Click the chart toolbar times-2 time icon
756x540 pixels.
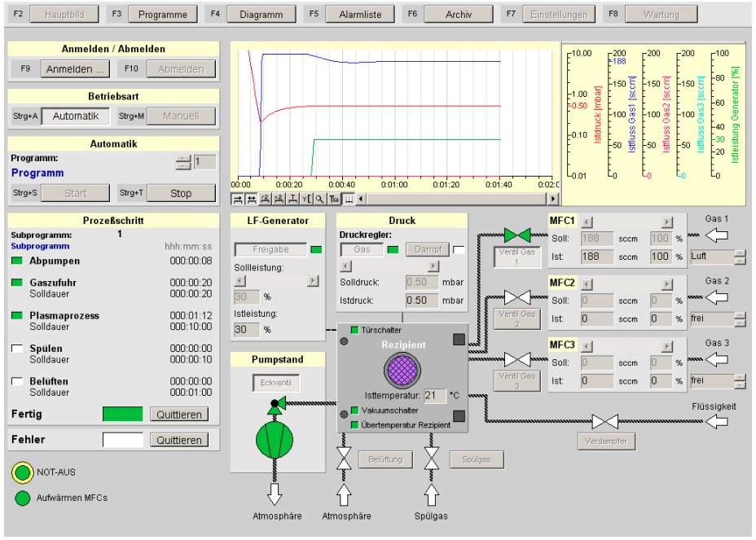click(x=279, y=199)
